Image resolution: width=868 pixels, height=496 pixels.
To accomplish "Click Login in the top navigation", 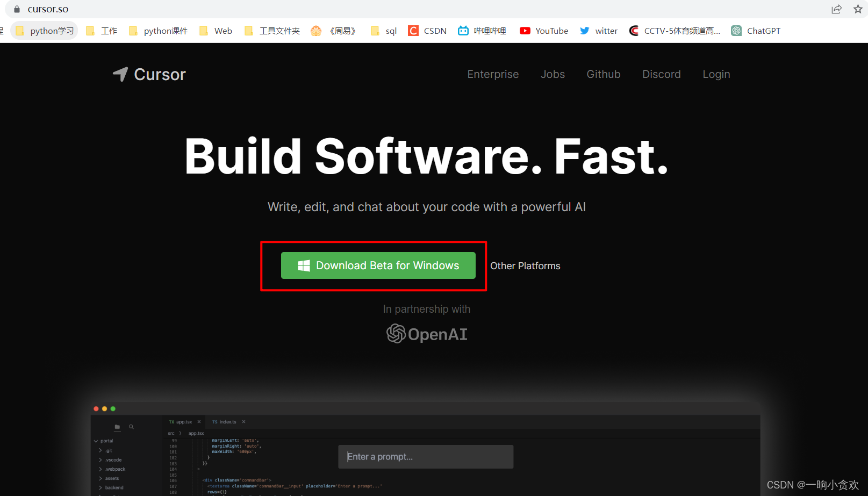I will [x=716, y=74].
